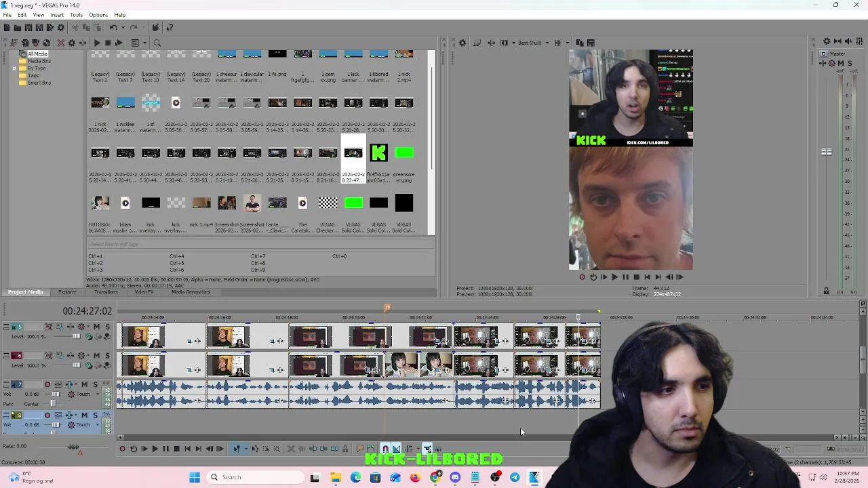The image size is (868, 488).
Task: Click the What's This help icon
Action: (x=170, y=27)
